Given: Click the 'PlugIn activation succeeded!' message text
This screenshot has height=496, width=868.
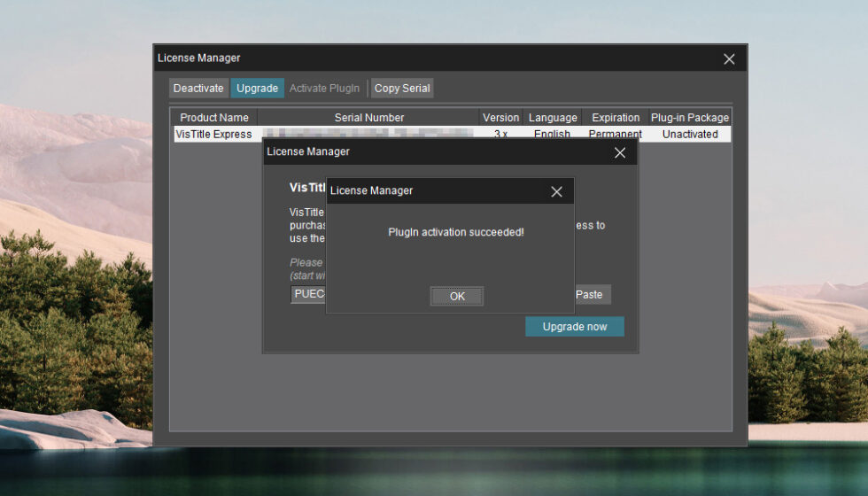Looking at the screenshot, I should 455,232.
